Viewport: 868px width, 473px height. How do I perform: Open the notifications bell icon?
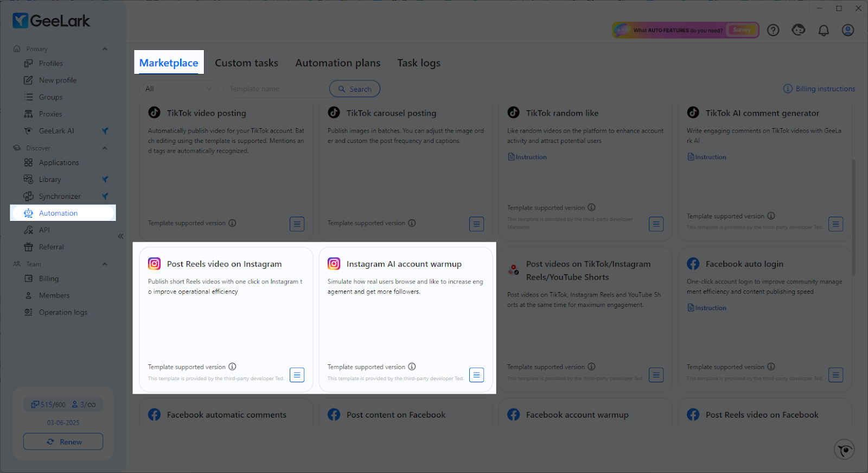[824, 30]
